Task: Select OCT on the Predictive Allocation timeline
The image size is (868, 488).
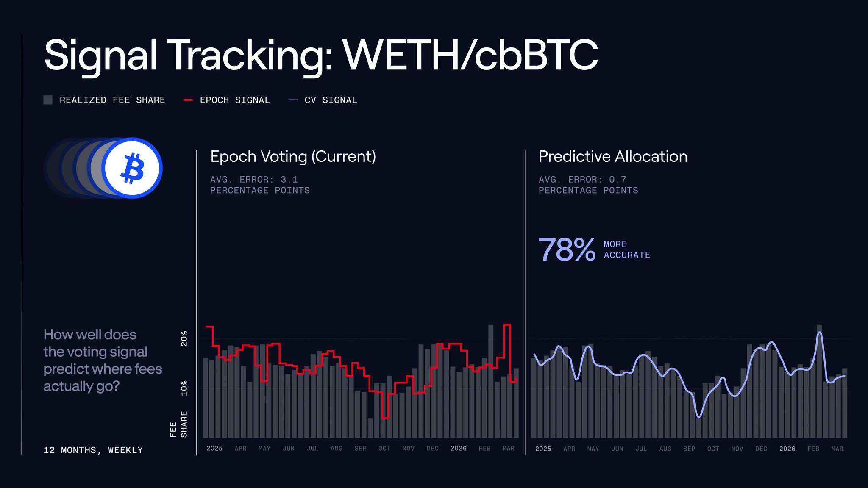Action: click(x=713, y=449)
